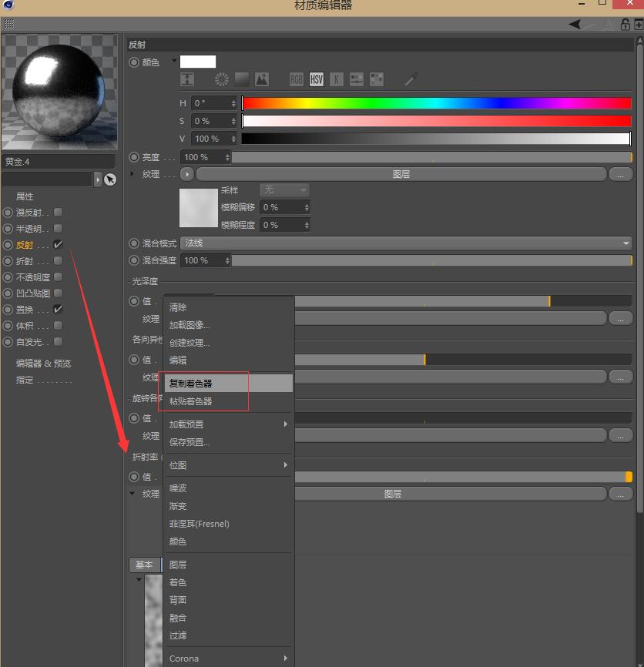
Task: Click the arrow pointer icon below material name
Action: 110,179
